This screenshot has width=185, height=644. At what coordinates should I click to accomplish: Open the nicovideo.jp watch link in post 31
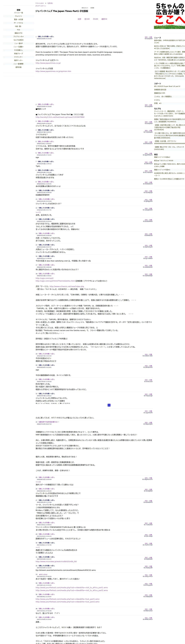[x=56, y=561]
